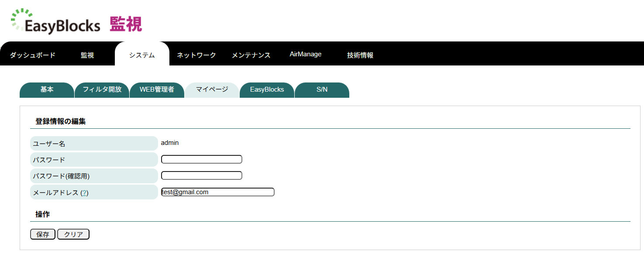Click the クリア button
The height and width of the screenshot is (254, 644).
pos(73,234)
